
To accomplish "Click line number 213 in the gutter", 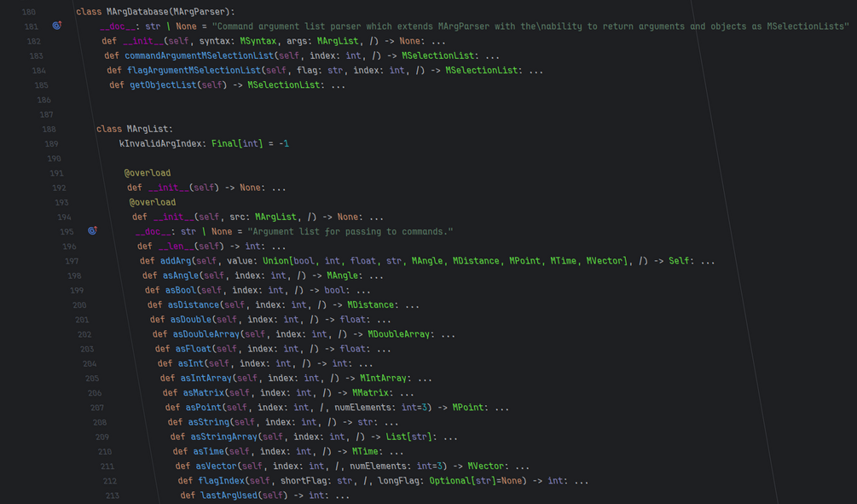I will tap(113, 496).
